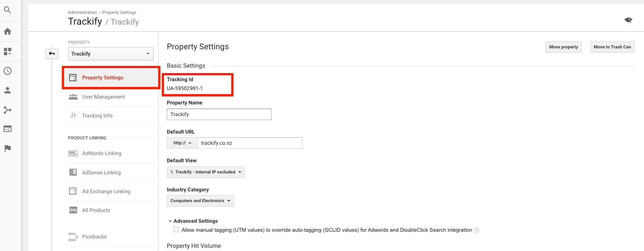Open the Industry Category dropdown
Image resolution: width=644 pixels, height=251 pixels.
pyautogui.click(x=200, y=201)
